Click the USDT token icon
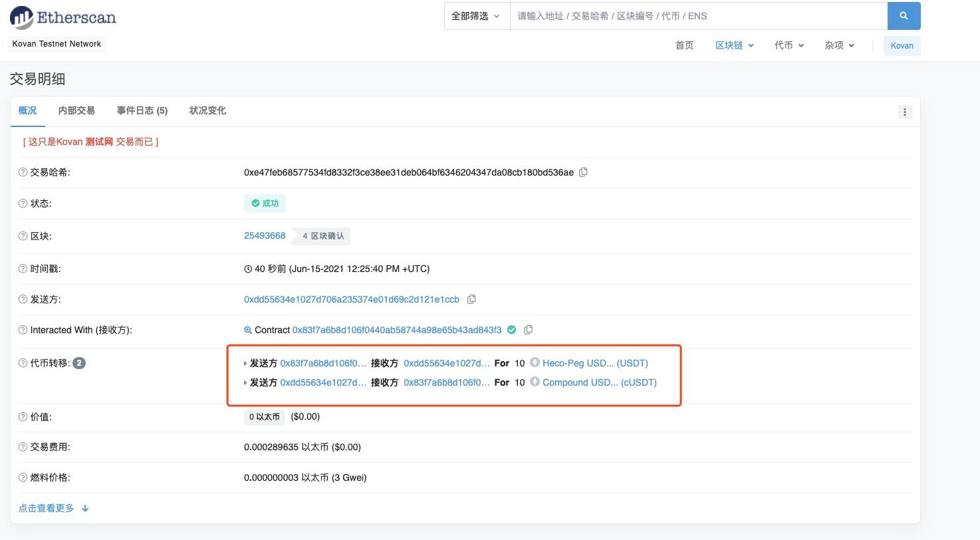Screen dimensions: 980x540 click(535, 362)
